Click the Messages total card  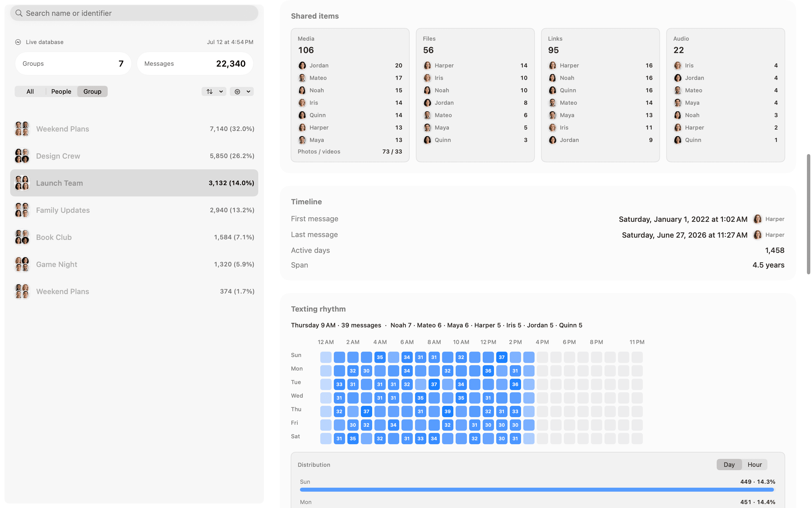click(x=195, y=63)
